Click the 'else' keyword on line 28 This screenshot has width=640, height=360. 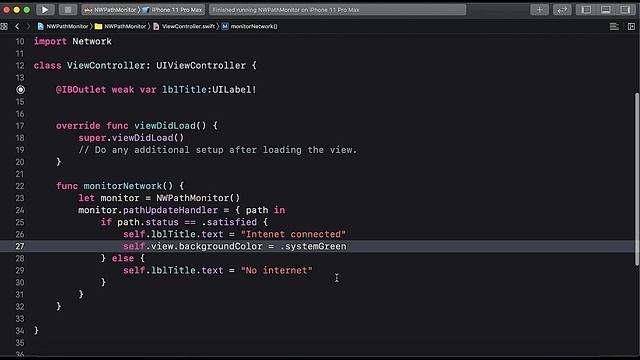pos(122,258)
